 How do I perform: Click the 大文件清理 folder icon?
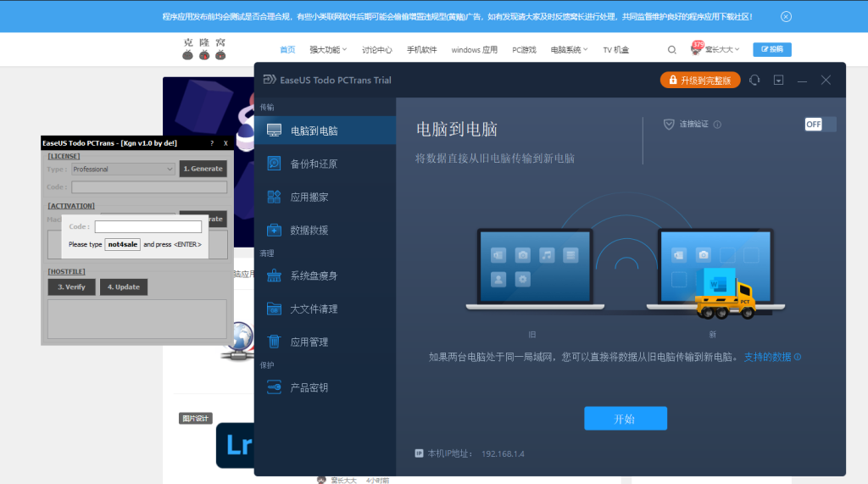[274, 309]
